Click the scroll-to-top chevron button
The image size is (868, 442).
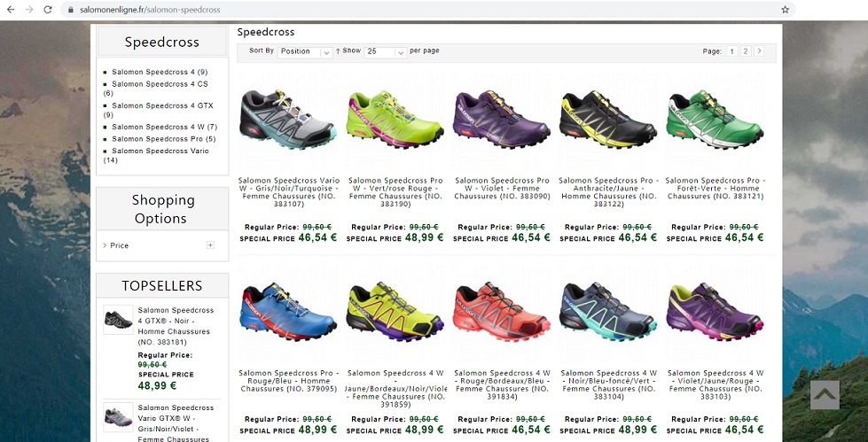click(x=825, y=394)
